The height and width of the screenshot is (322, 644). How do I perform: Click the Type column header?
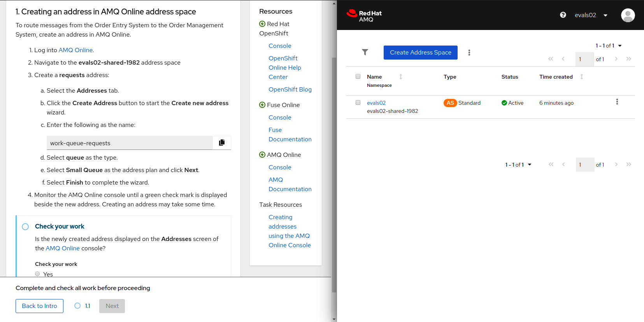tap(450, 77)
